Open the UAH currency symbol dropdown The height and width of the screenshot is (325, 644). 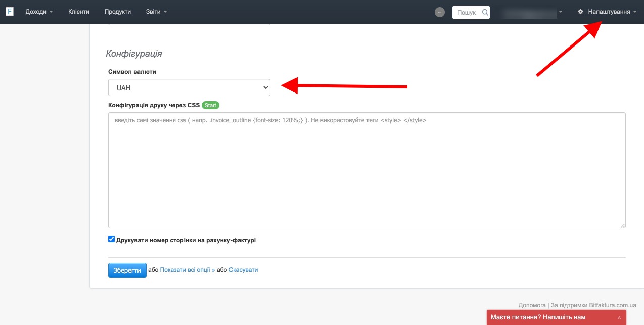189,87
